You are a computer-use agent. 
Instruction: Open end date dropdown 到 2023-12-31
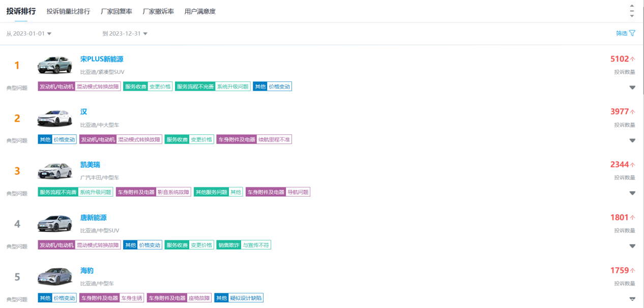tap(125, 34)
